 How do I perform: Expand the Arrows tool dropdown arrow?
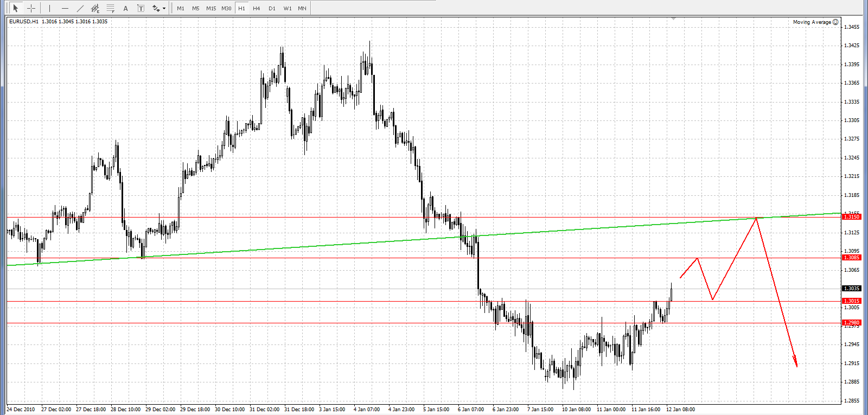[x=164, y=8]
